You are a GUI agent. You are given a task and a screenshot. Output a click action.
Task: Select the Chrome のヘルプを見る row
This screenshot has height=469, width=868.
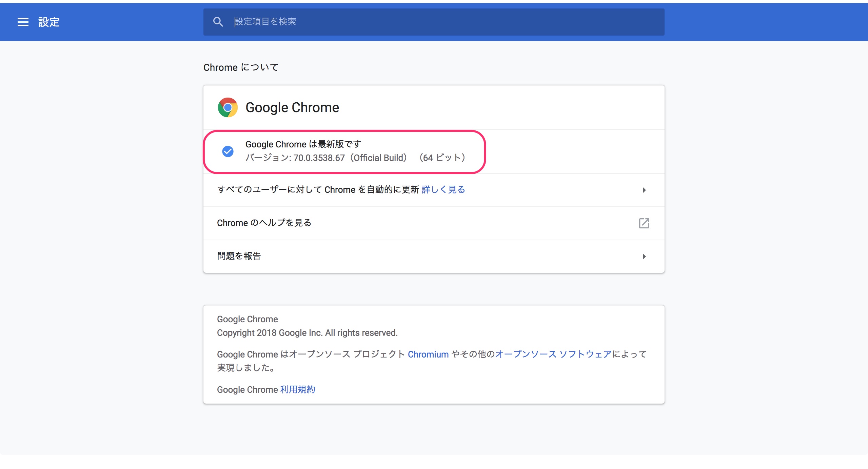pyautogui.click(x=434, y=223)
